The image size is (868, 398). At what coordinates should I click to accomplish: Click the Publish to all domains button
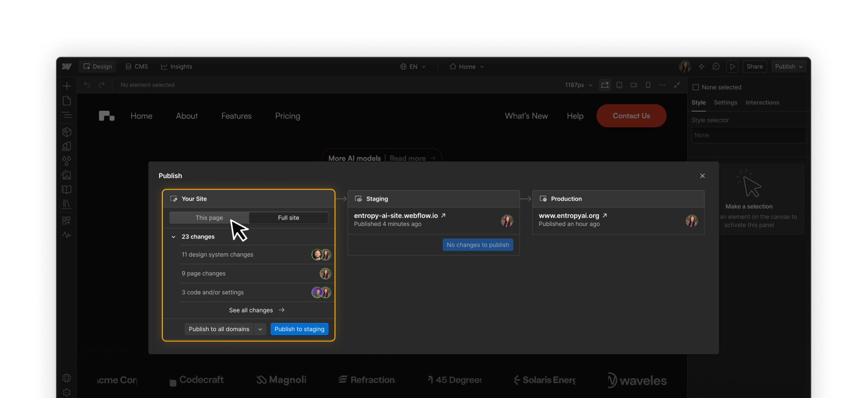[219, 329]
